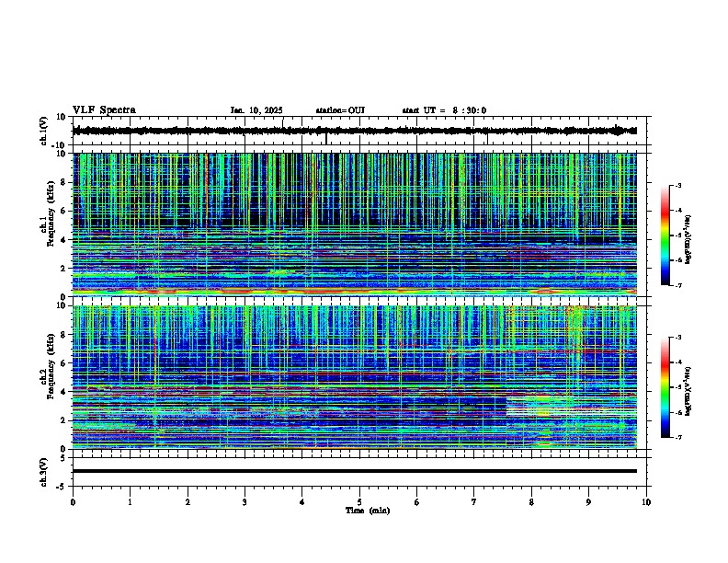Select the "start UT = 8 :30: 0" text
Image resolution: width=728 pixels, height=563 pixels.
click(x=444, y=110)
